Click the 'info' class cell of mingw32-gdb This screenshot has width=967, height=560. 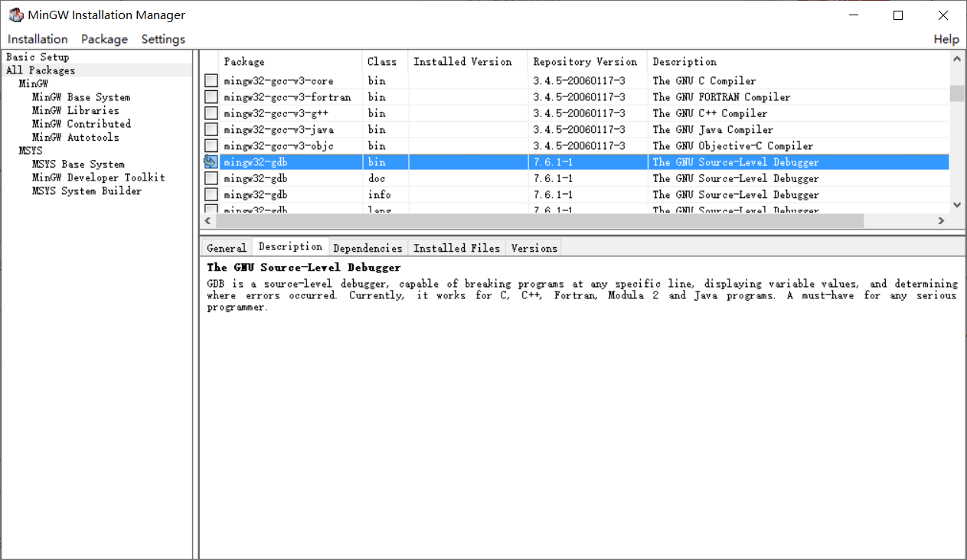pos(379,195)
